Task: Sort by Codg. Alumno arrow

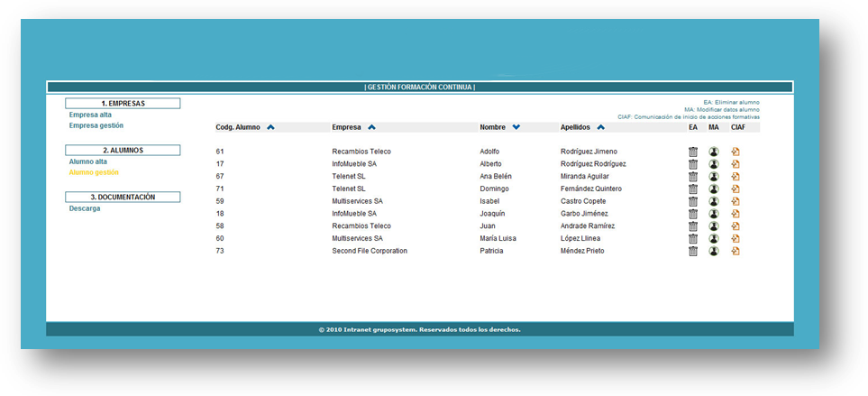Action: tap(270, 127)
